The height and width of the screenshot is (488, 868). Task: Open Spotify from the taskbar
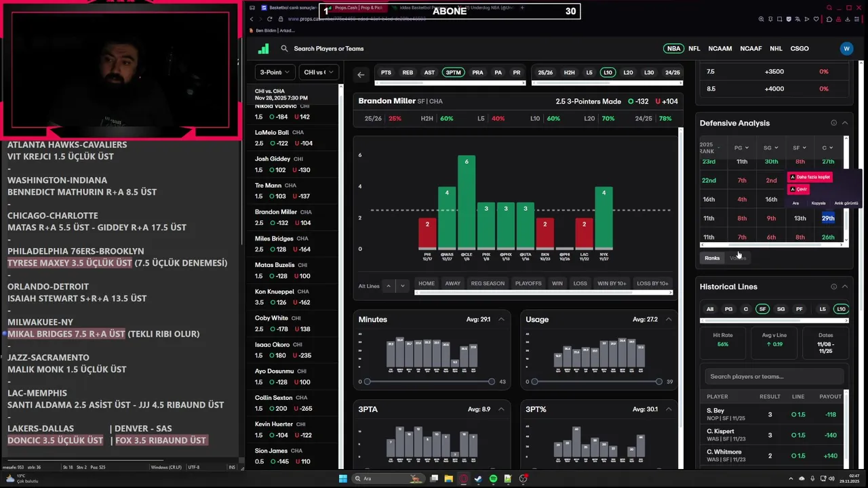click(x=493, y=479)
